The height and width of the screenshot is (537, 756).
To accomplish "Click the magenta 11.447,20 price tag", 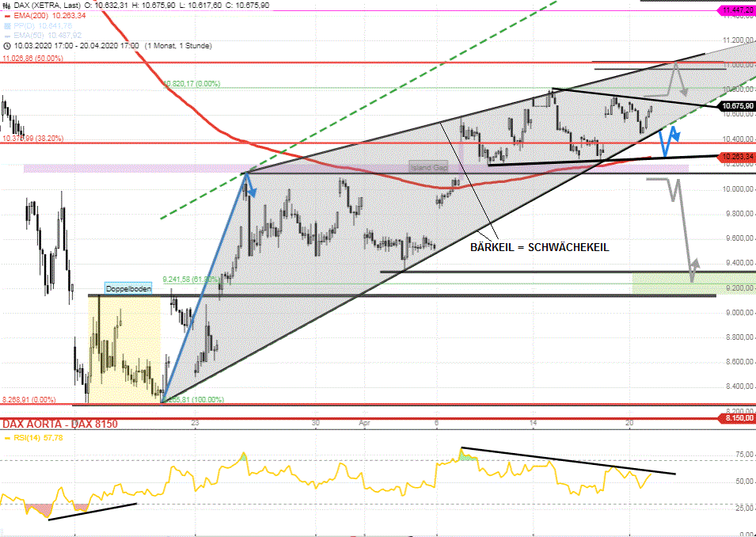I will click(736, 10).
